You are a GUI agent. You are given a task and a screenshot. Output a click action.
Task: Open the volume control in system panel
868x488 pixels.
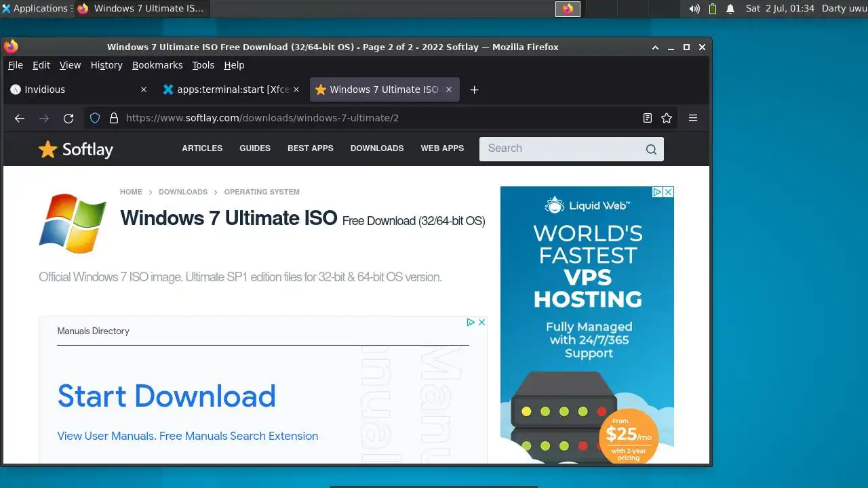[694, 9]
